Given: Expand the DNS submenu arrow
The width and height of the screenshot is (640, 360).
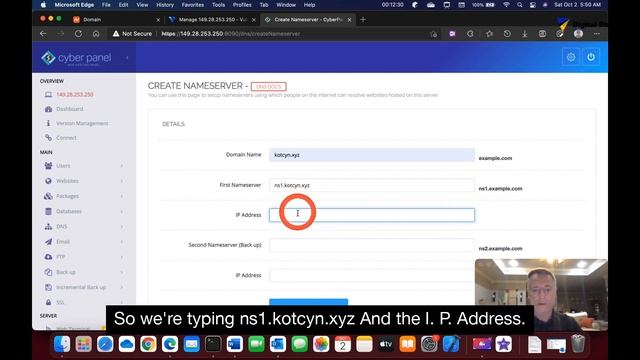Looking at the screenshot, I should [122, 227].
